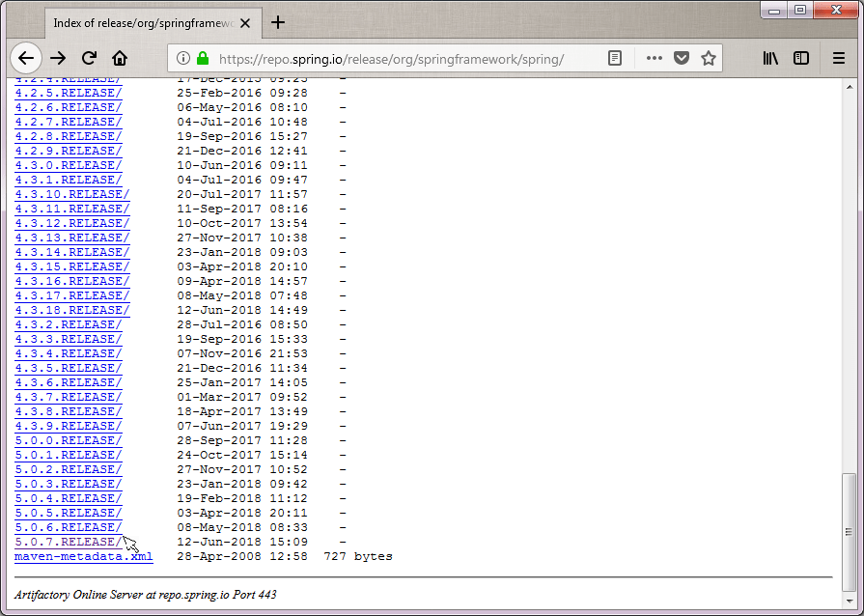Open the Page Actions three-dot menu
This screenshot has height=616, width=864.
(x=653, y=58)
